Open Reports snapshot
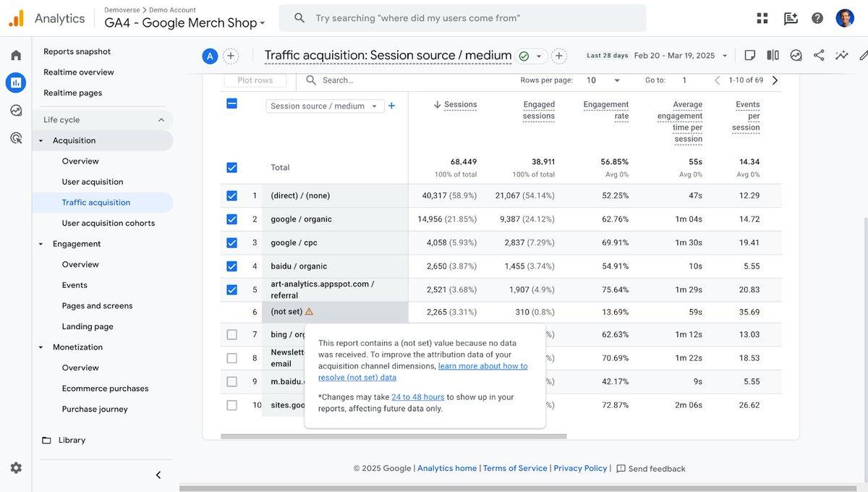 (x=77, y=51)
